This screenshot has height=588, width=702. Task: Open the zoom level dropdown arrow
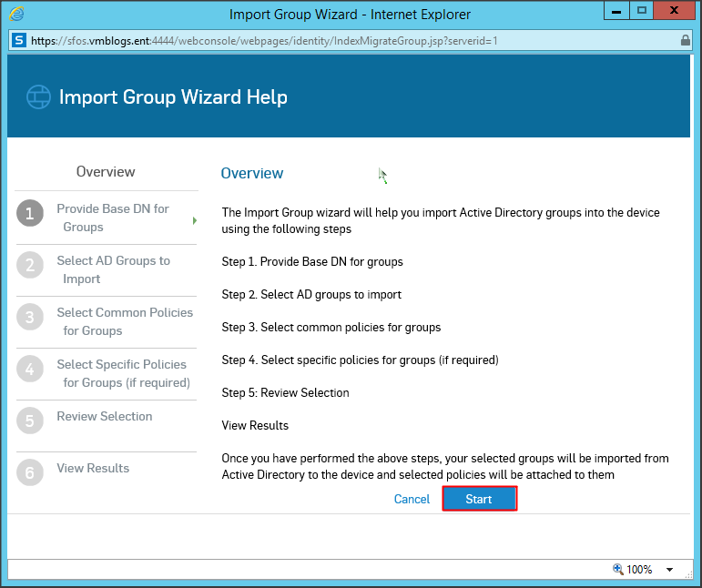tap(670, 570)
